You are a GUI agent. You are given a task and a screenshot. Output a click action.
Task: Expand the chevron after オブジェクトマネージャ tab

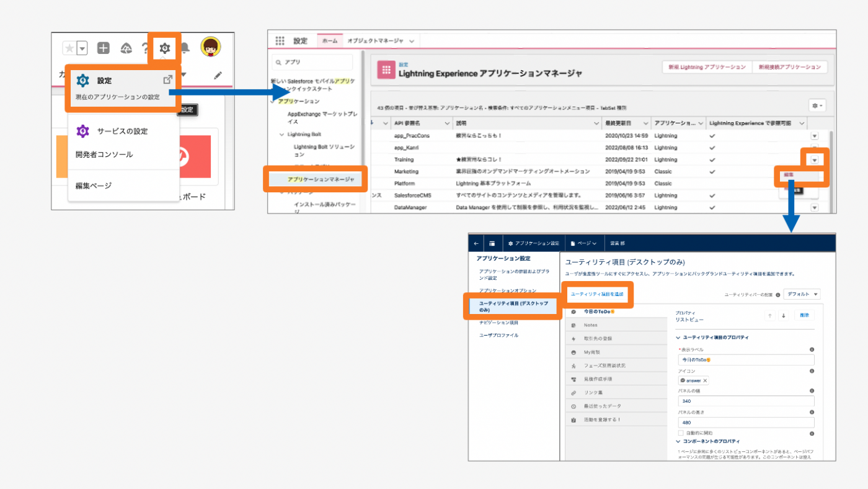[x=412, y=41]
